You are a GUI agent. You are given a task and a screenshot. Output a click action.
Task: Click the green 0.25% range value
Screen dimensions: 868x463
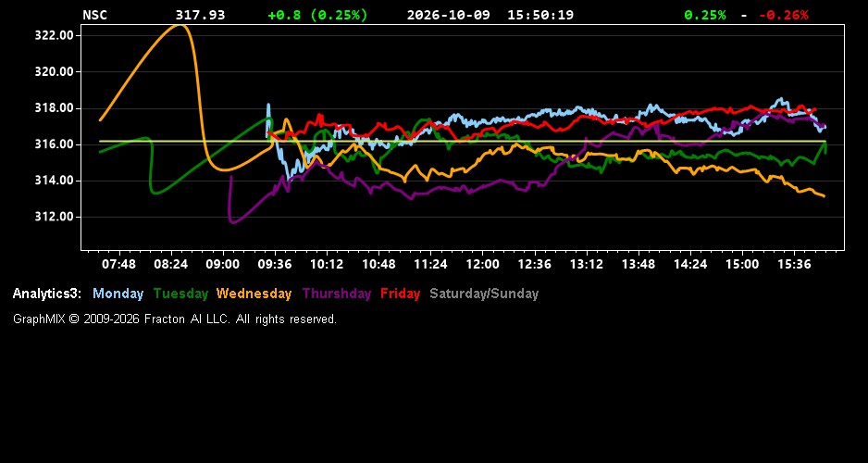(705, 15)
